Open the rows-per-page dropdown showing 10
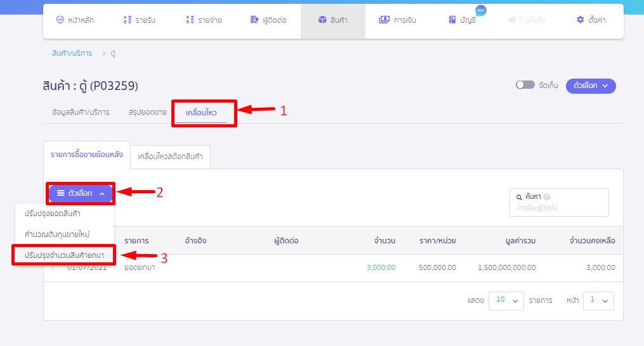This screenshot has width=644, height=346. click(x=506, y=300)
